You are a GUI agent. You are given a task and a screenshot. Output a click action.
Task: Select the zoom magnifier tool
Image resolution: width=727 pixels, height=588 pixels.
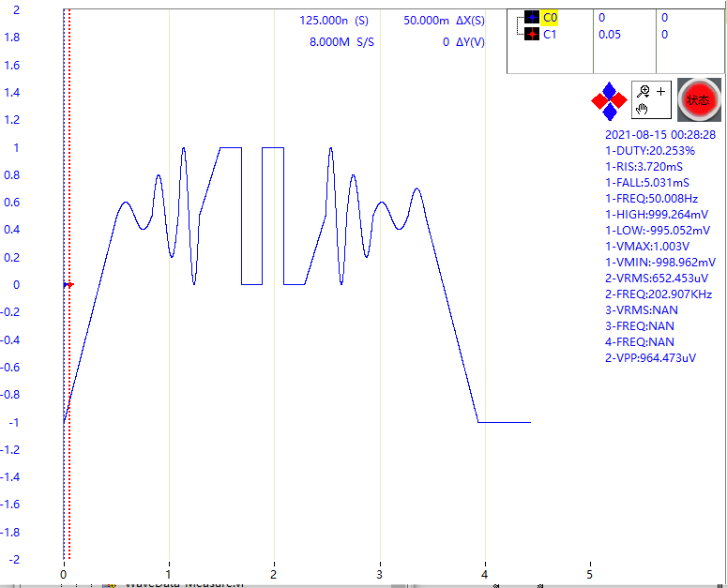click(x=643, y=91)
